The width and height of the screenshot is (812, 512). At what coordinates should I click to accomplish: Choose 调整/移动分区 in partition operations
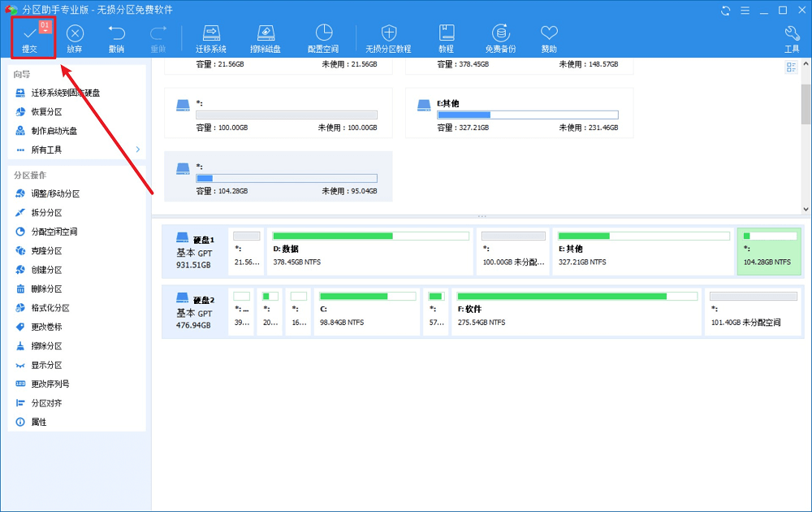coord(55,193)
